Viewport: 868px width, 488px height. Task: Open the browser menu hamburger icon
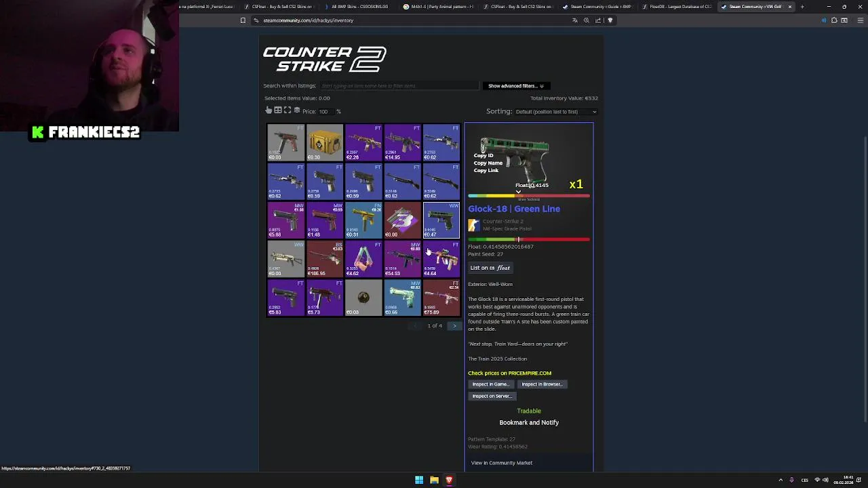click(x=861, y=20)
